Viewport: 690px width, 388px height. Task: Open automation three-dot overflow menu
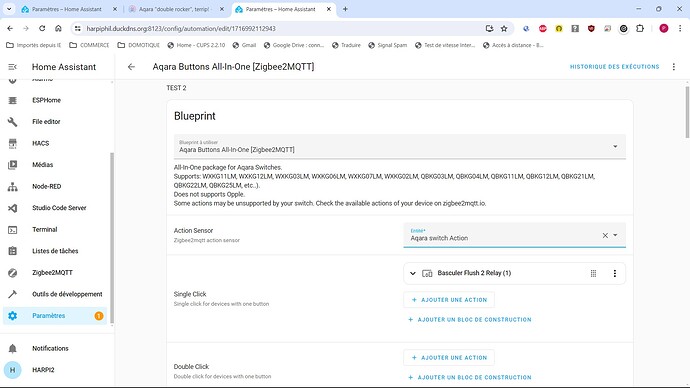pyautogui.click(x=674, y=67)
